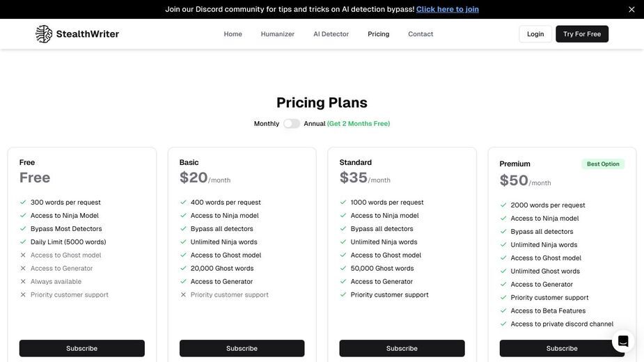Select the Pricing nav item
644x362 pixels.
(x=378, y=34)
